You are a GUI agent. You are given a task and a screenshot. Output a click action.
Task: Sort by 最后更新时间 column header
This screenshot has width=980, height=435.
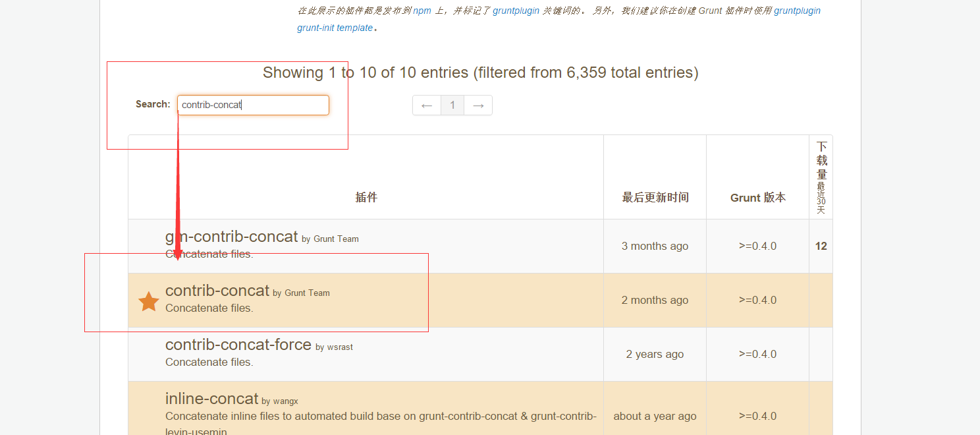655,197
